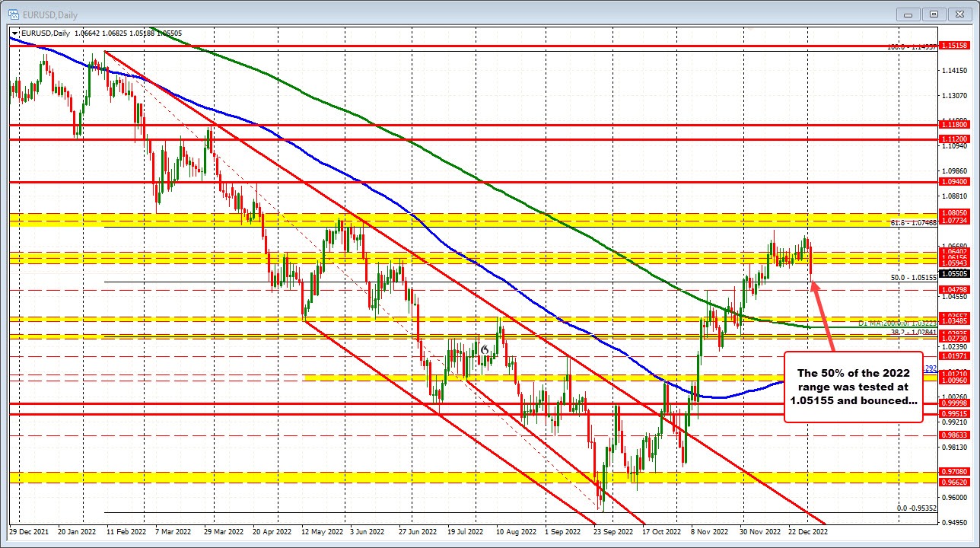Screen dimensions: 980x548
Task: Select the 0.98633 red price label
Action: pyautogui.click(x=954, y=435)
